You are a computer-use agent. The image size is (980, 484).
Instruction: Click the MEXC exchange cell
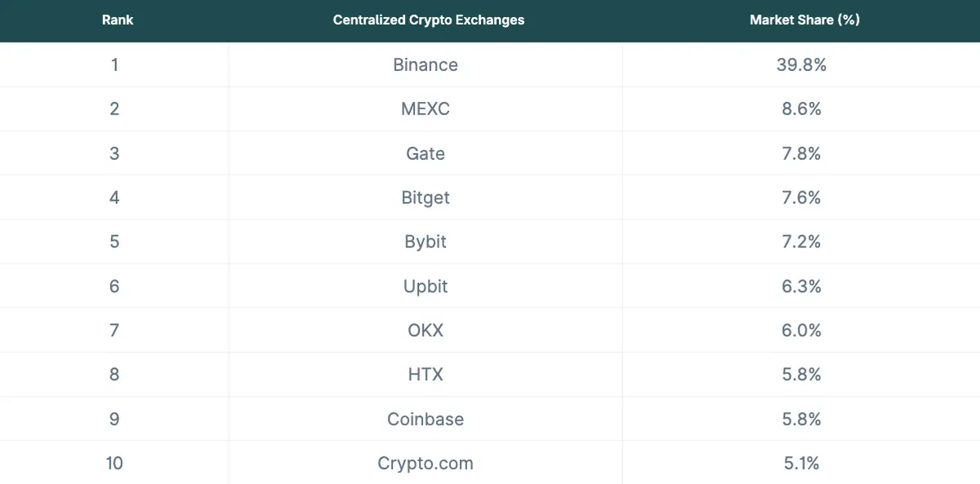(x=425, y=109)
